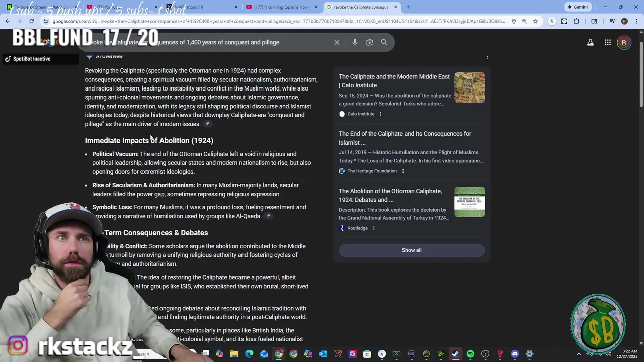Open source link after Symbolic Loss bullet
Viewport: 644px width, 362px height.
coord(268,216)
